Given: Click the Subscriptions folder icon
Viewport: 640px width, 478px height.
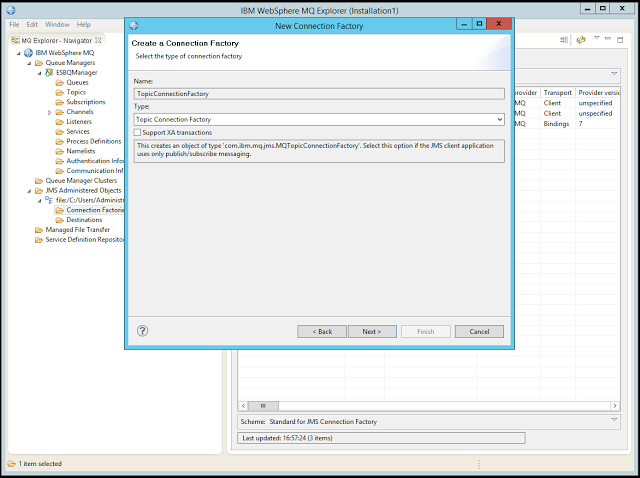Looking at the screenshot, I should [60, 102].
